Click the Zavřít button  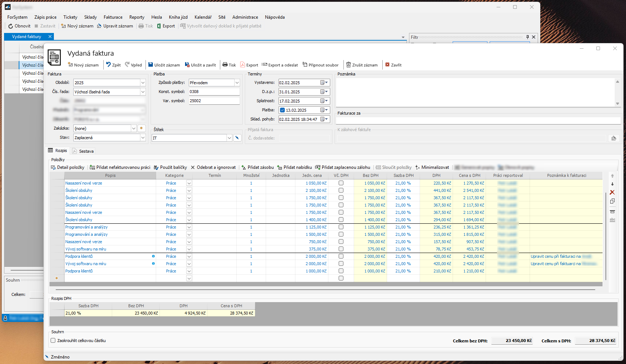pos(393,65)
